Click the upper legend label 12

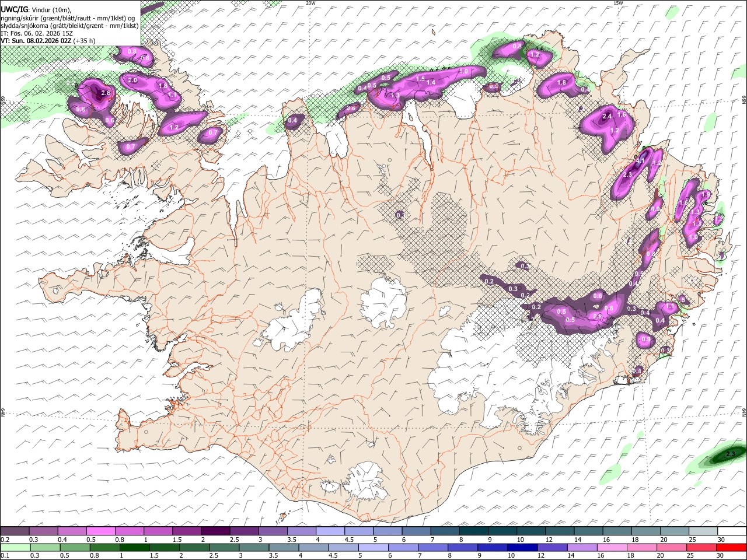[548, 540]
